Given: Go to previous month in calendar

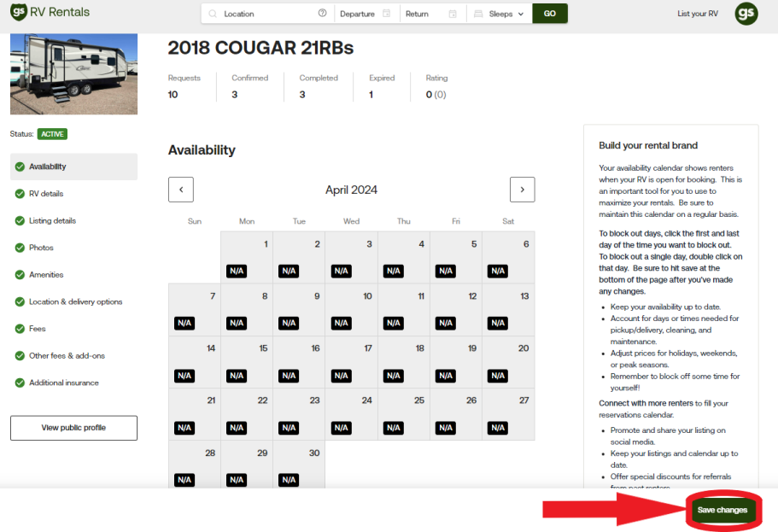Looking at the screenshot, I should (181, 190).
